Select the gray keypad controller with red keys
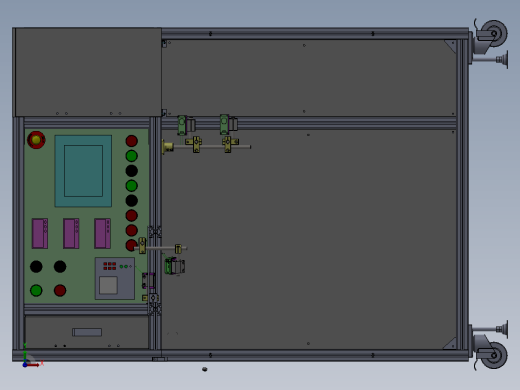The width and height of the screenshot is (520, 390). tap(115, 278)
